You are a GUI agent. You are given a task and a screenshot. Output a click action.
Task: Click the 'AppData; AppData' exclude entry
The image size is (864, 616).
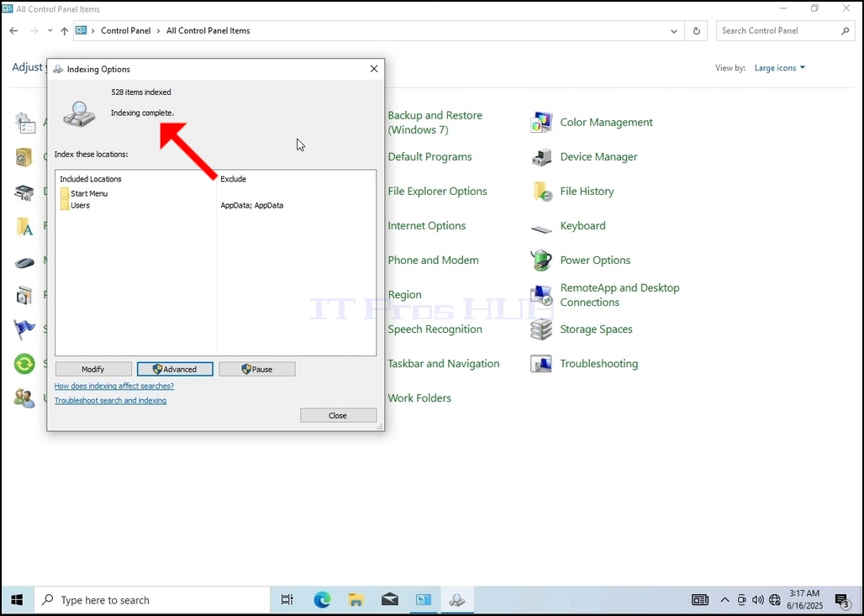[252, 205]
